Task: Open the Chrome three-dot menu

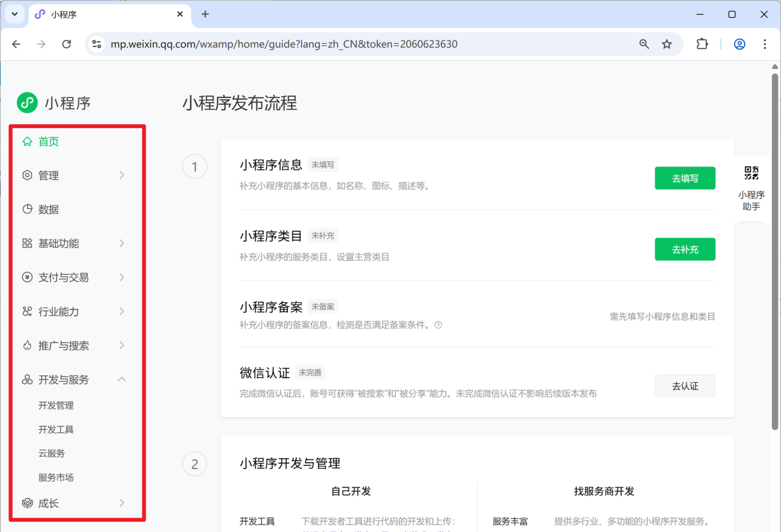Action: (765, 44)
